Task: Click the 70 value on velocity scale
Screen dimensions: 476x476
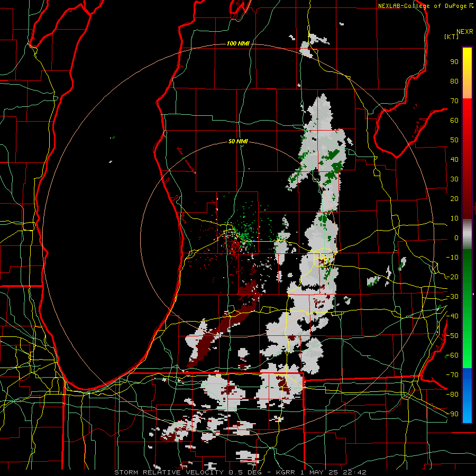Action: point(454,101)
